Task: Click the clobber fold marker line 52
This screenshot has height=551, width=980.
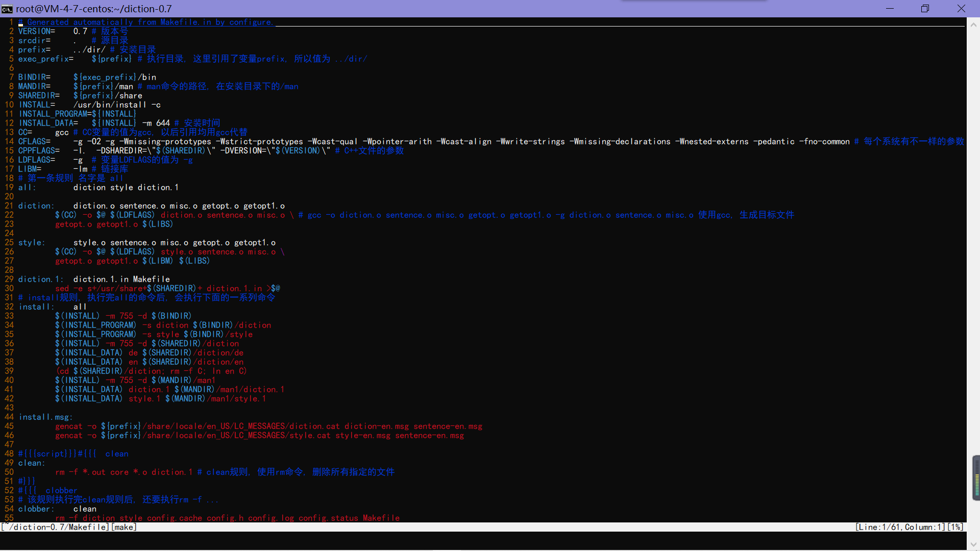Action: 47,490
